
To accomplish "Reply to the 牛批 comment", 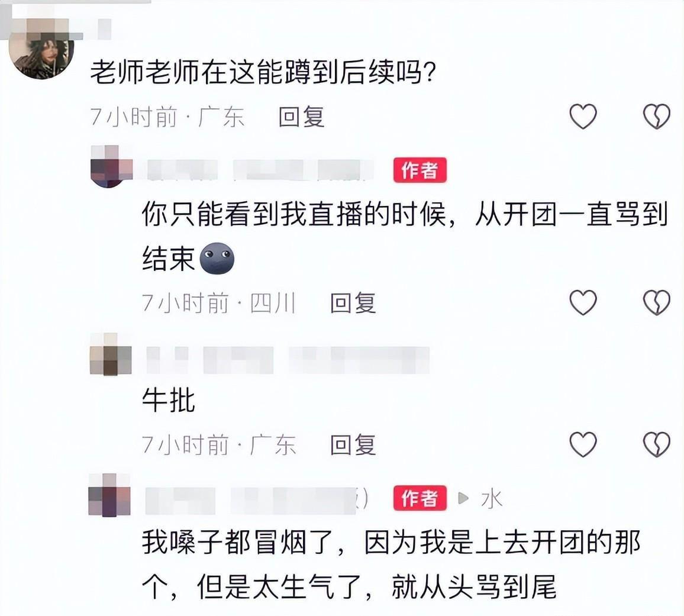I will click(353, 445).
